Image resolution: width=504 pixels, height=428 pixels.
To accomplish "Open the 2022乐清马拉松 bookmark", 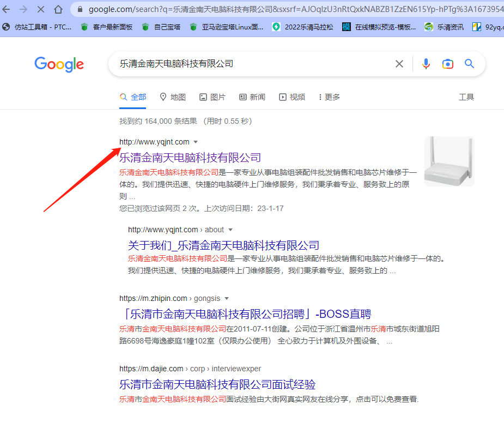I will pyautogui.click(x=303, y=27).
